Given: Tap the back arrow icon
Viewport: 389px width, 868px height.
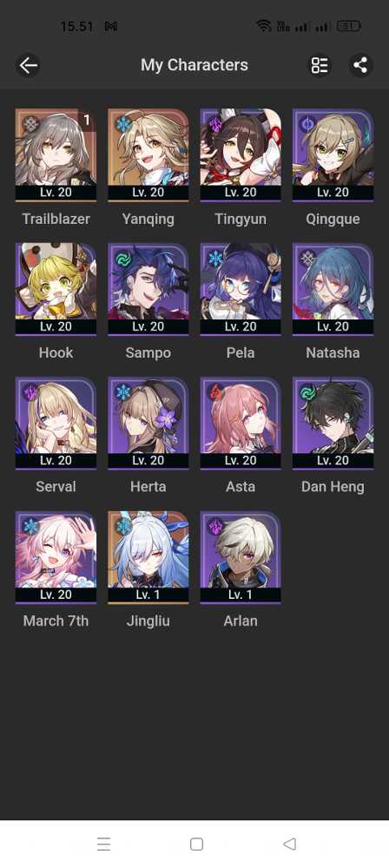Looking at the screenshot, I should click(29, 65).
